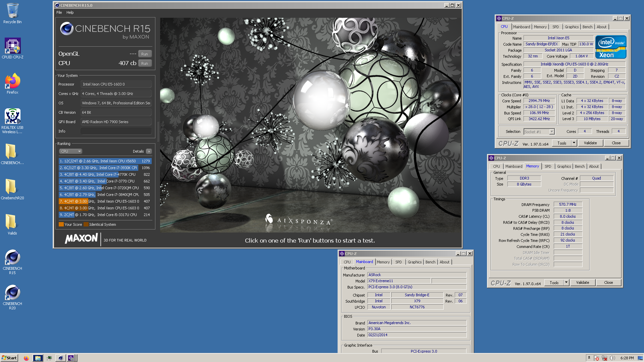
Task: Open Windows Explorer from the taskbar
Action: [x=38, y=358]
